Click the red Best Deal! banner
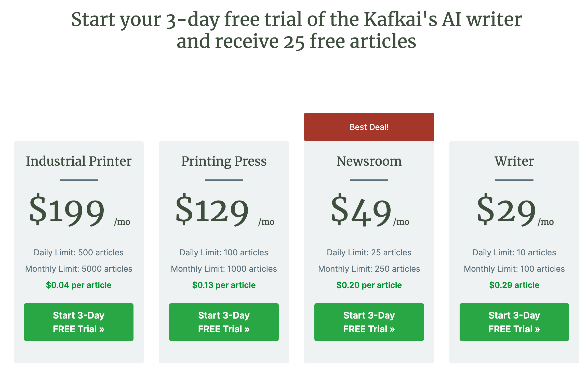 pyautogui.click(x=369, y=127)
